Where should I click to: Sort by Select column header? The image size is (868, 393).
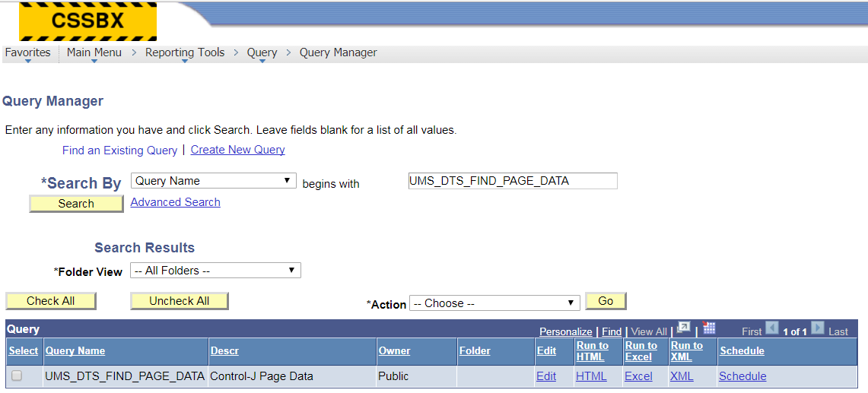click(24, 351)
